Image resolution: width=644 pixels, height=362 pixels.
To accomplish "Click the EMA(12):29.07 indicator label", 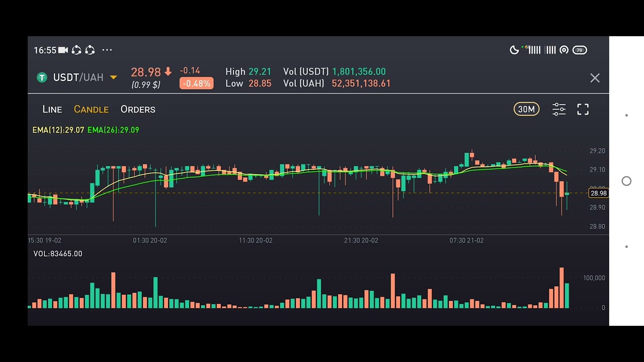I will pos(58,130).
